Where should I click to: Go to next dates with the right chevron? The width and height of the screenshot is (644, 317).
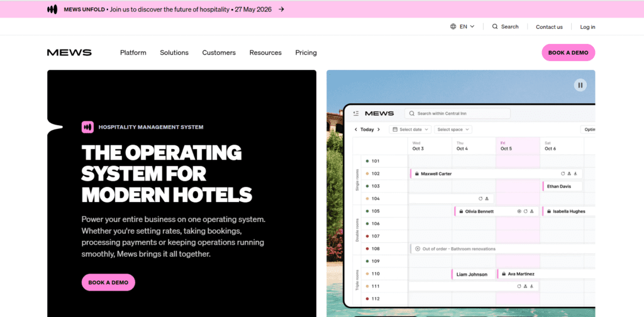coord(378,130)
